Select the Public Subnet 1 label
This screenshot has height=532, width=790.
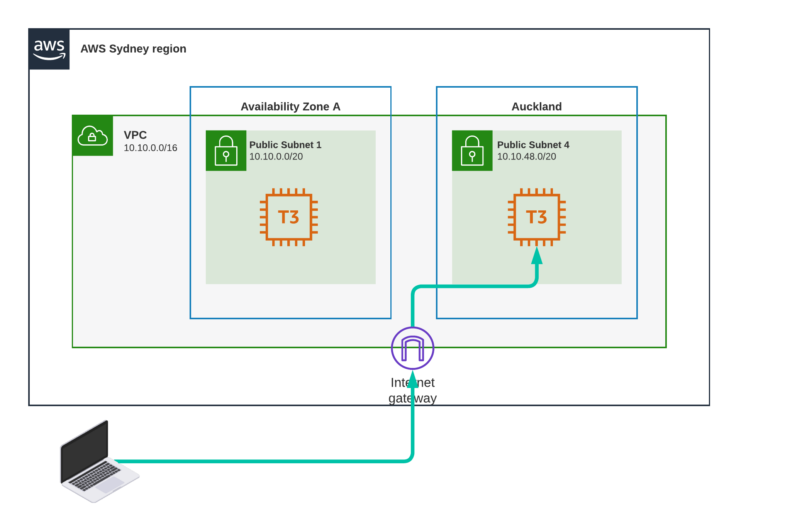click(x=285, y=145)
